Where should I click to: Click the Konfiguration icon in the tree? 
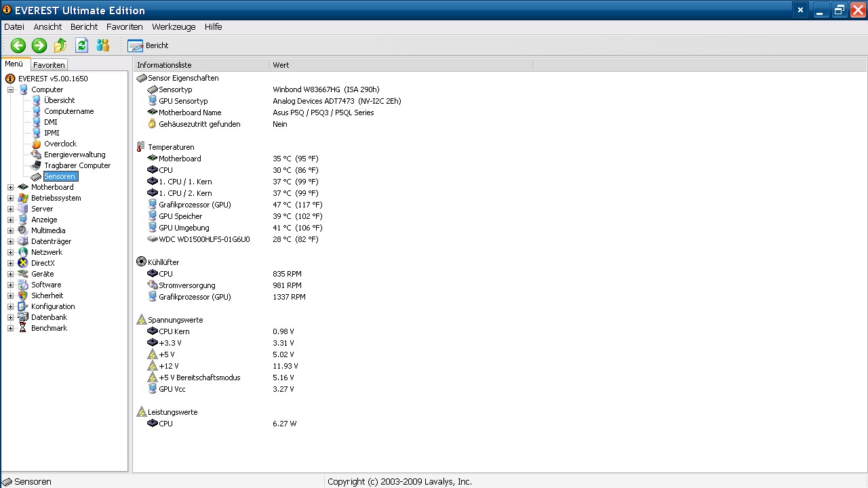(x=23, y=306)
